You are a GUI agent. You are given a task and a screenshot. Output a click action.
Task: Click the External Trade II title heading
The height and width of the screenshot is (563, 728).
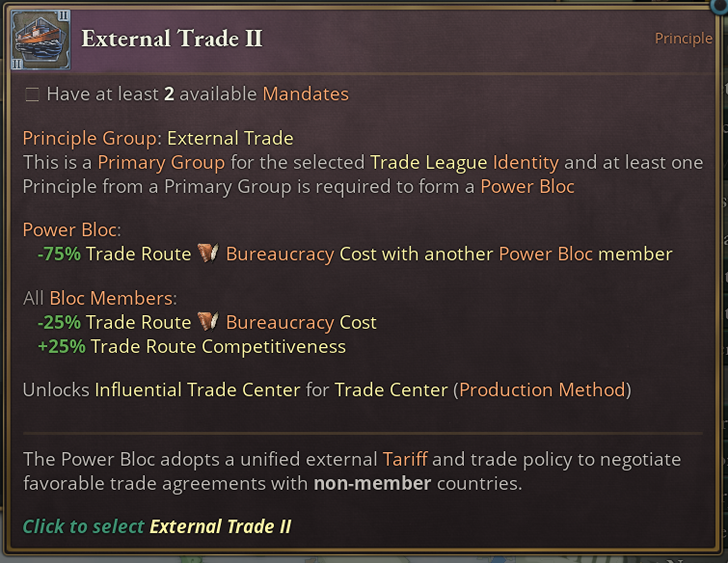click(172, 39)
